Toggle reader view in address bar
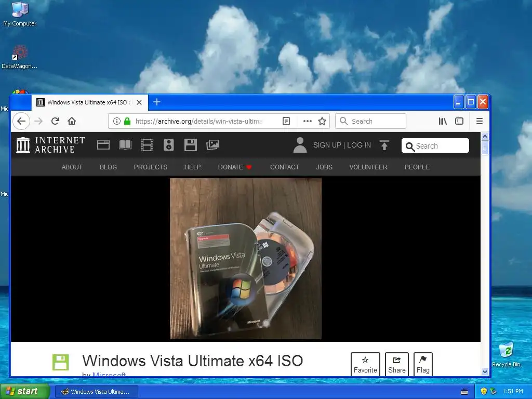 [286, 121]
